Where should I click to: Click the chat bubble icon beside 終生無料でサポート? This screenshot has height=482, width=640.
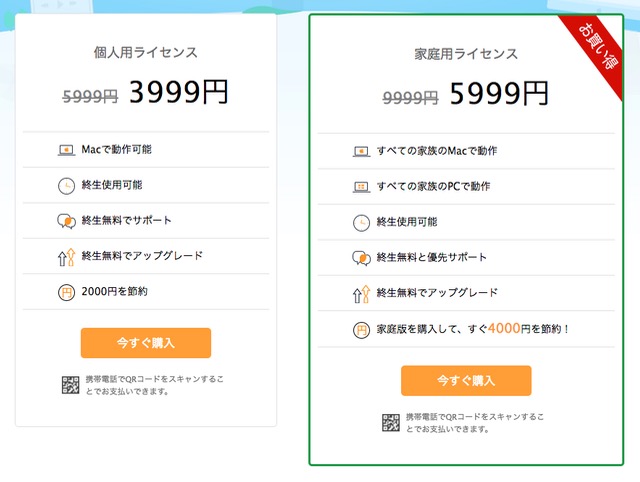coord(67,221)
